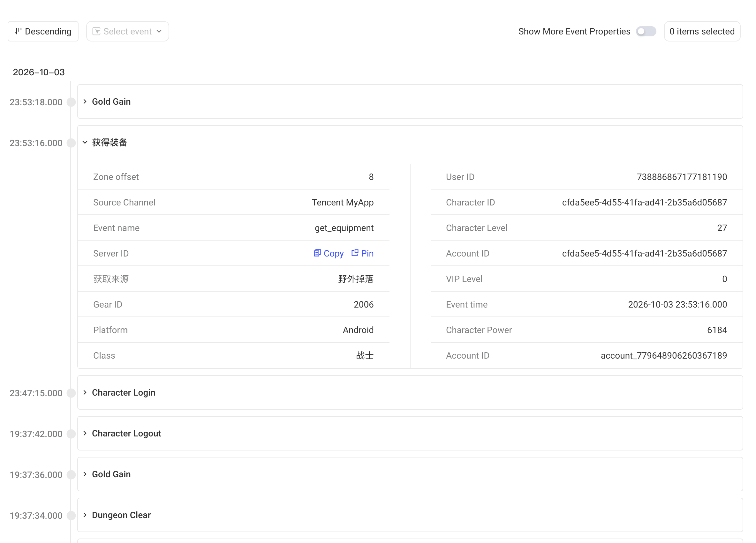The width and height of the screenshot is (756, 543).
Task: Toggle Show More Event Properties switch
Action: (x=646, y=31)
